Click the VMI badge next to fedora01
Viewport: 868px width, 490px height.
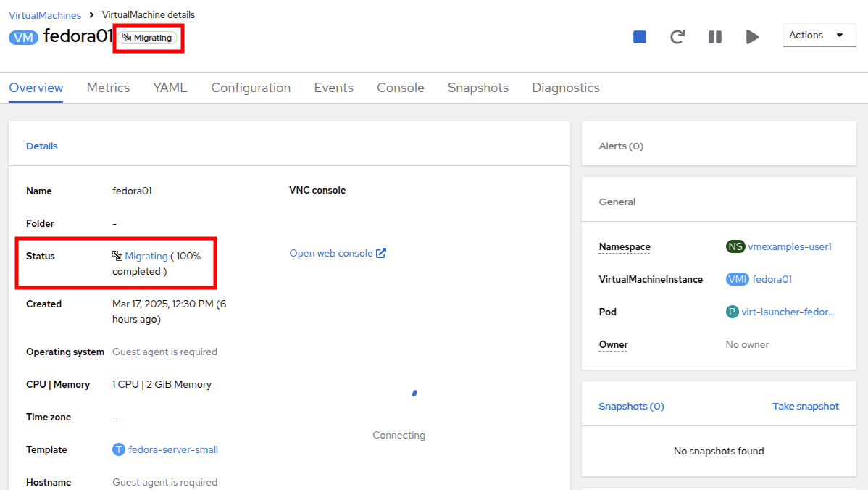click(x=737, y=279)
